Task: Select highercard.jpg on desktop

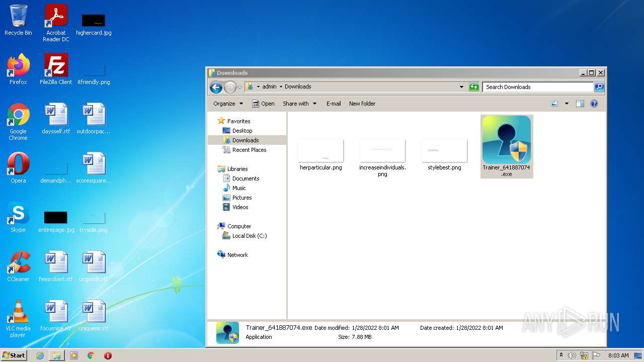Action: 94,24
